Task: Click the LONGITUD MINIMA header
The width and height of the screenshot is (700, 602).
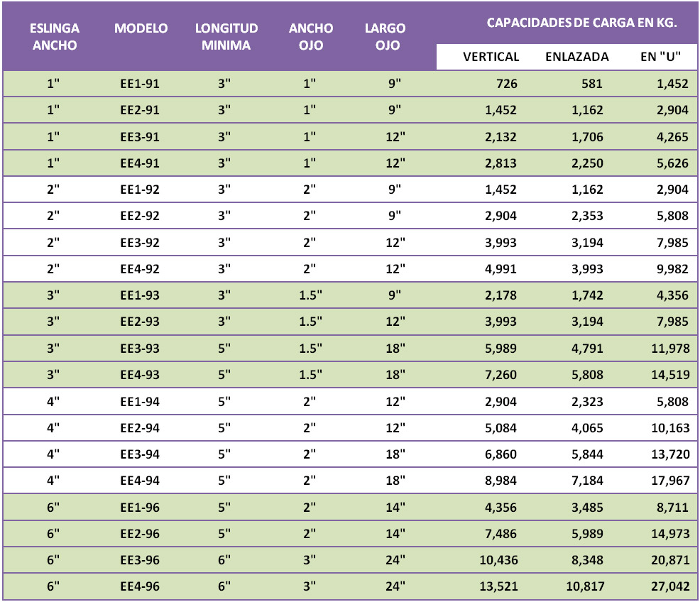Action: tap(226, 37)
